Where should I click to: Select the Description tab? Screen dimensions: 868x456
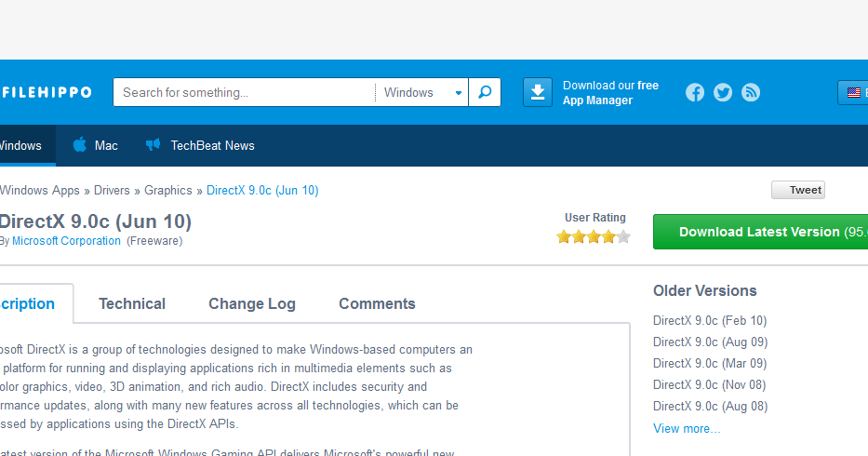[36, 303]
